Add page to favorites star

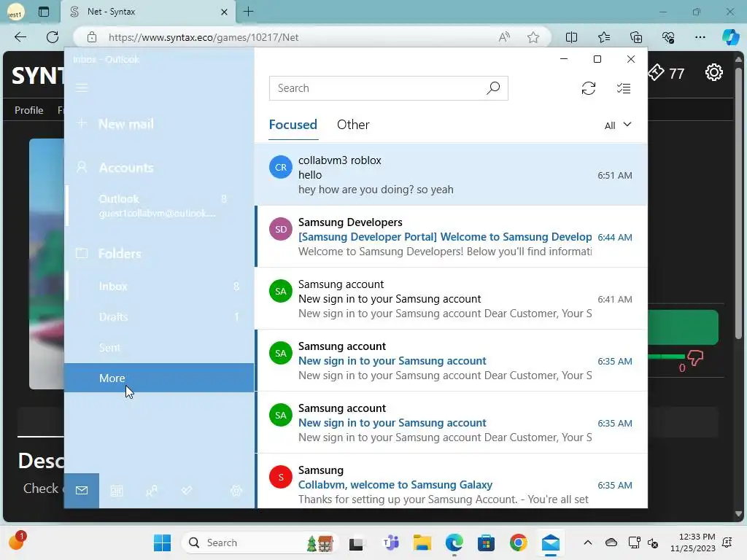click(x=533, y=37)
